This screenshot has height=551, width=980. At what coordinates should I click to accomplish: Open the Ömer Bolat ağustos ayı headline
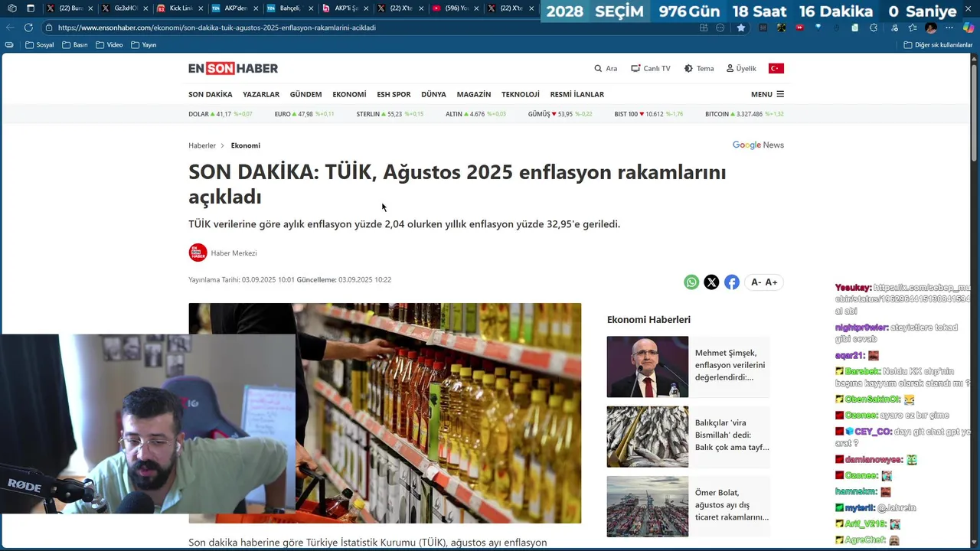pyautogui.click(x=731, y=505)
